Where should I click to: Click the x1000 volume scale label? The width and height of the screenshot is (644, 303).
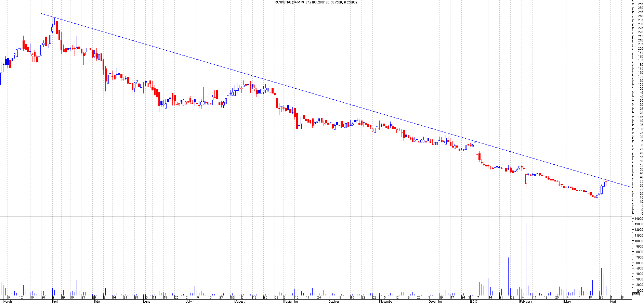635,293
